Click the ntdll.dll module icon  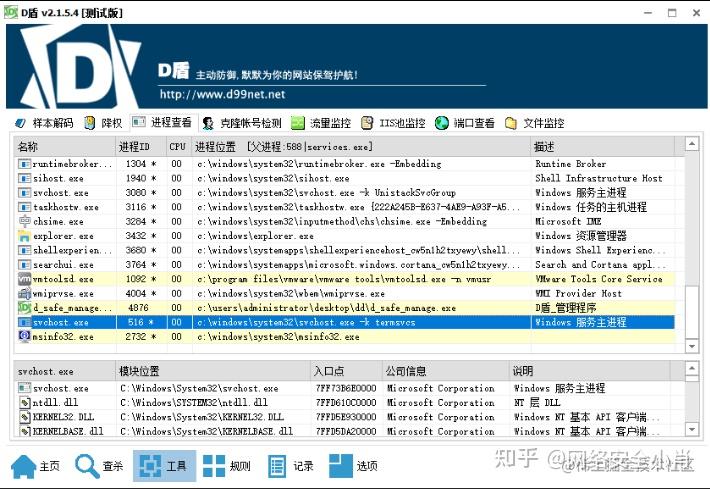tap(24, 403)
